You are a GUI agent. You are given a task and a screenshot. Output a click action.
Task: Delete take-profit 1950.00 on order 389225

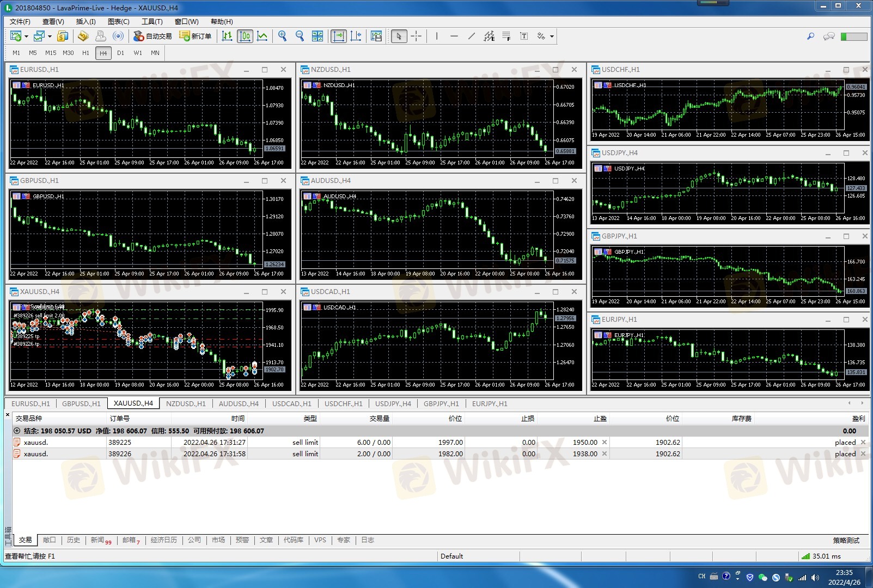[x=604, y=442]
